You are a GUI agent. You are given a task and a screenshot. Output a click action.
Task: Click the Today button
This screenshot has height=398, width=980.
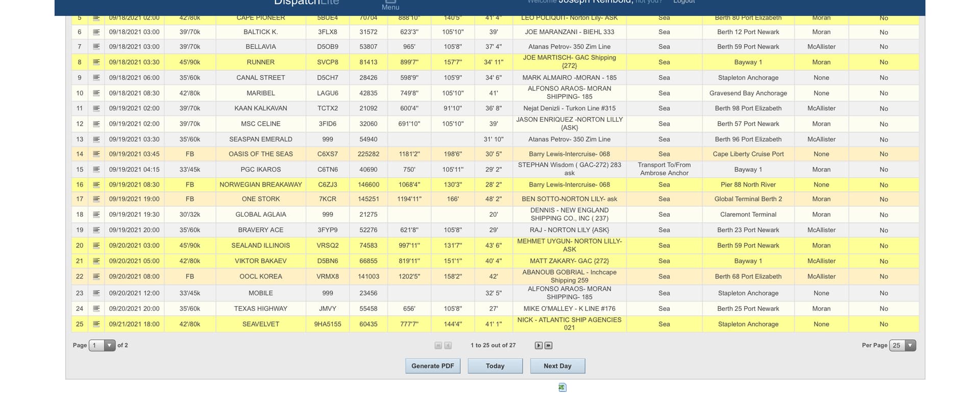click(495, 366)
